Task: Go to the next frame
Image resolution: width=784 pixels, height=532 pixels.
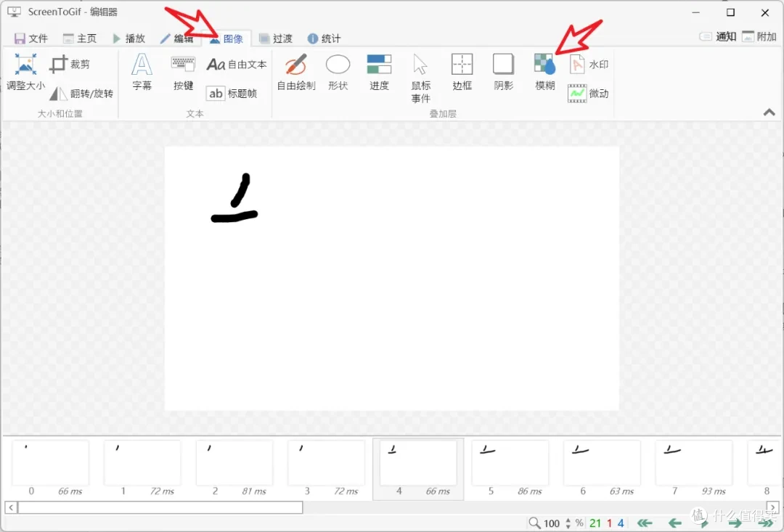Action: [735, 523]
